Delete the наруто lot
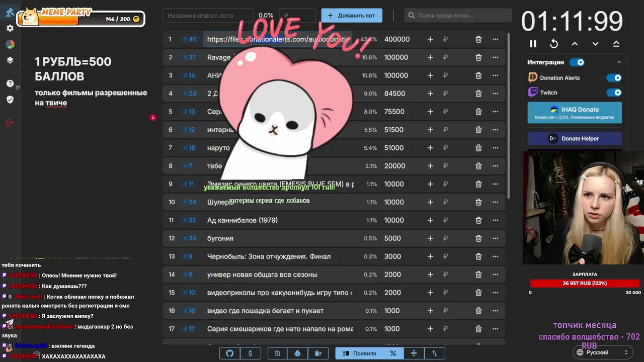Viewport: 644px width, 362px height. click(478, 148)
